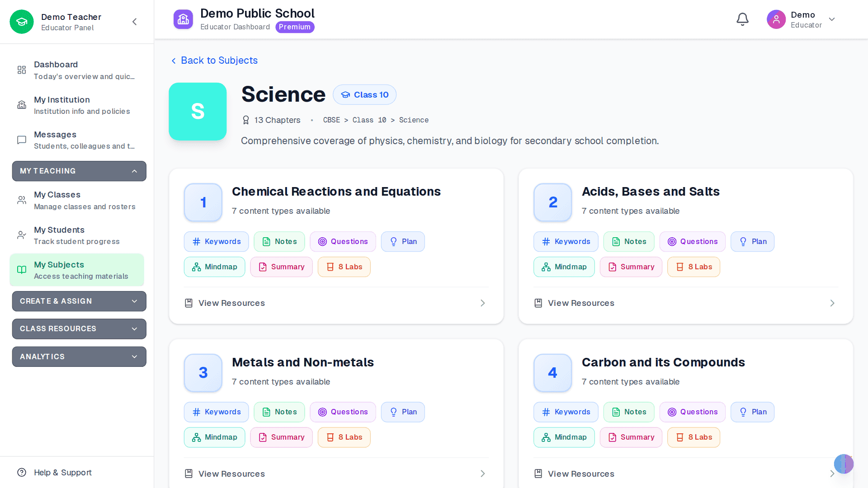Open Notes for Acids, Bases and Salts
This screenshot has height=488, width=868.
pyautogui.click(x=628, y=242)
